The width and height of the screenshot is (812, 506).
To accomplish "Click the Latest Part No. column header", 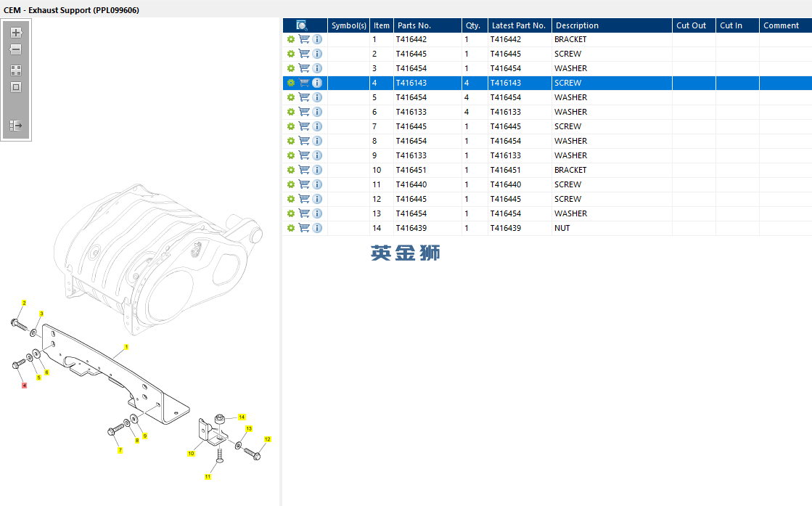I will point(520,25).
